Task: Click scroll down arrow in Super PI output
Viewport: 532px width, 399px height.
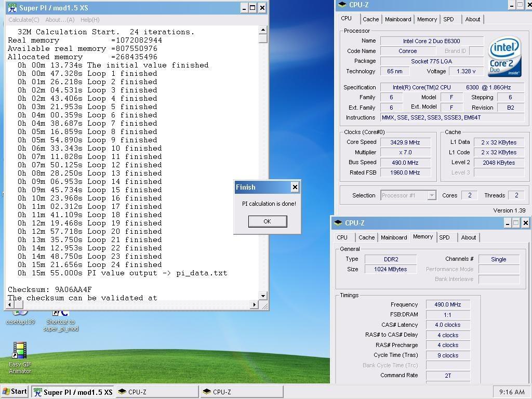Action: pyautogui.click(x=263, y=296)
